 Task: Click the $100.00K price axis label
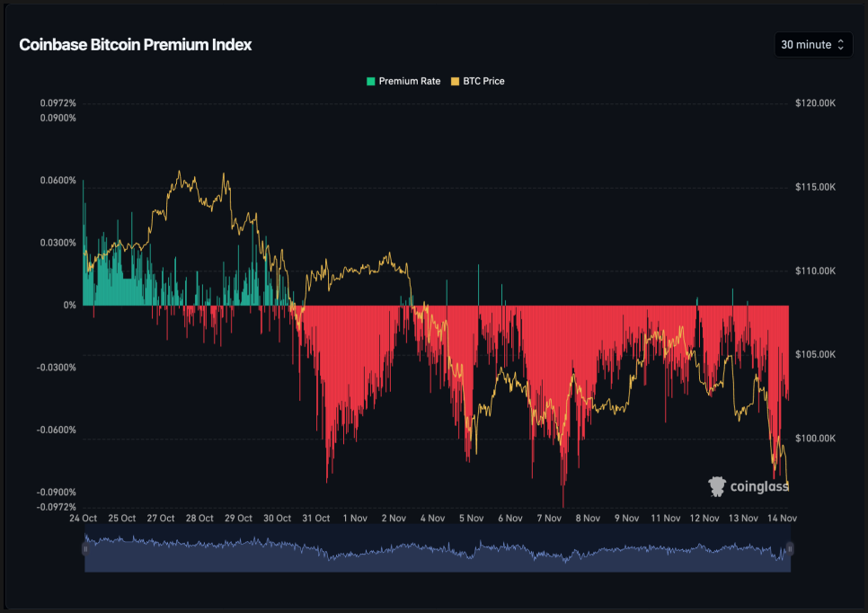tap(815, 439)
